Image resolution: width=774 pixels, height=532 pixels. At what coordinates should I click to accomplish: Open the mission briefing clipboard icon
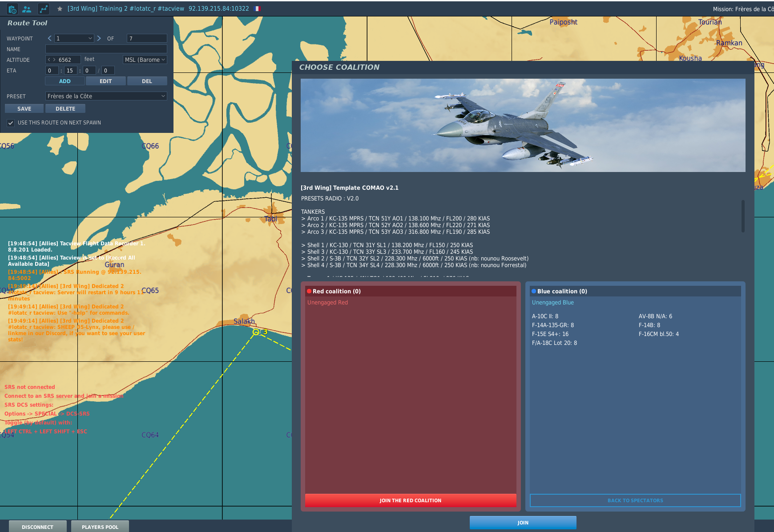tap(12, 9)
